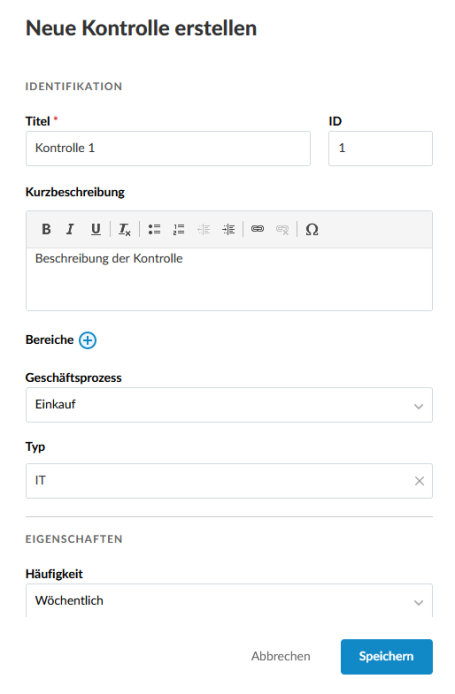This screenshot has height=694, width=455.
Task: Remove link using the unlink icon
Action: click(x=282, y=229)
